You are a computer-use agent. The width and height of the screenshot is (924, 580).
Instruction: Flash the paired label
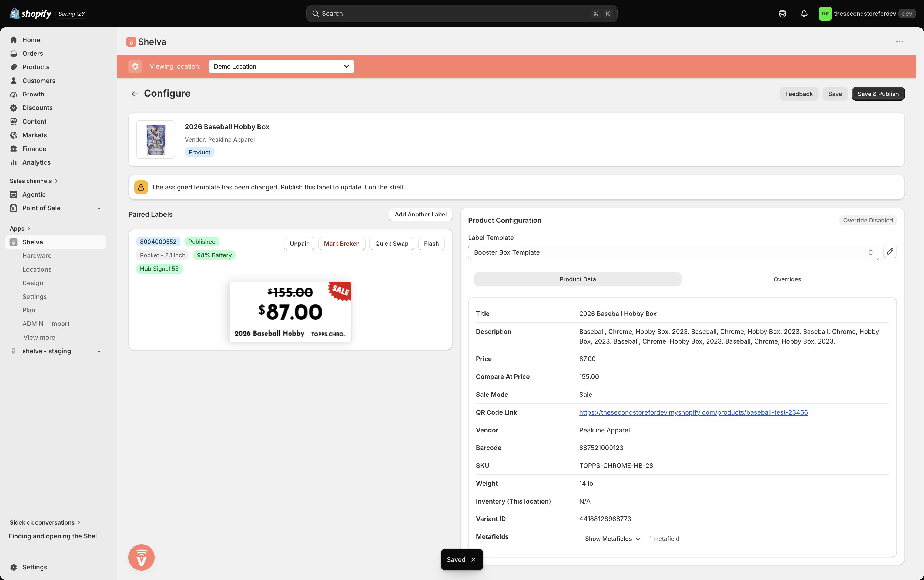[431, 244]
